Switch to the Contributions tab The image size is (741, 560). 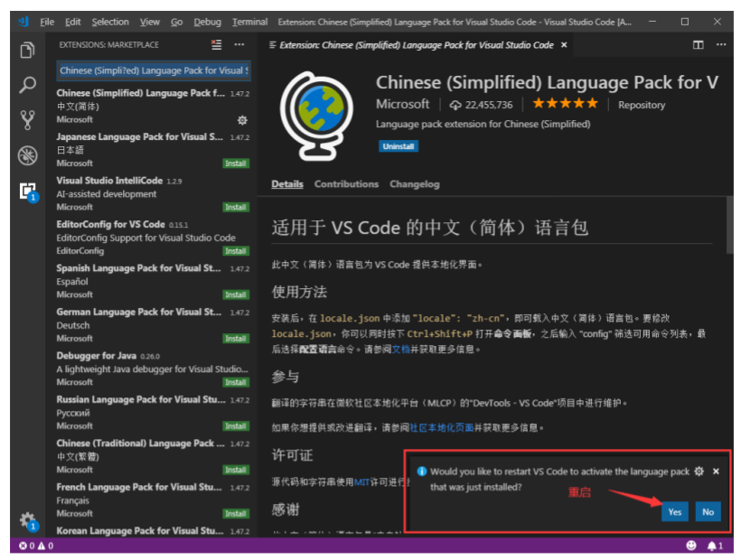click(346, 184)
